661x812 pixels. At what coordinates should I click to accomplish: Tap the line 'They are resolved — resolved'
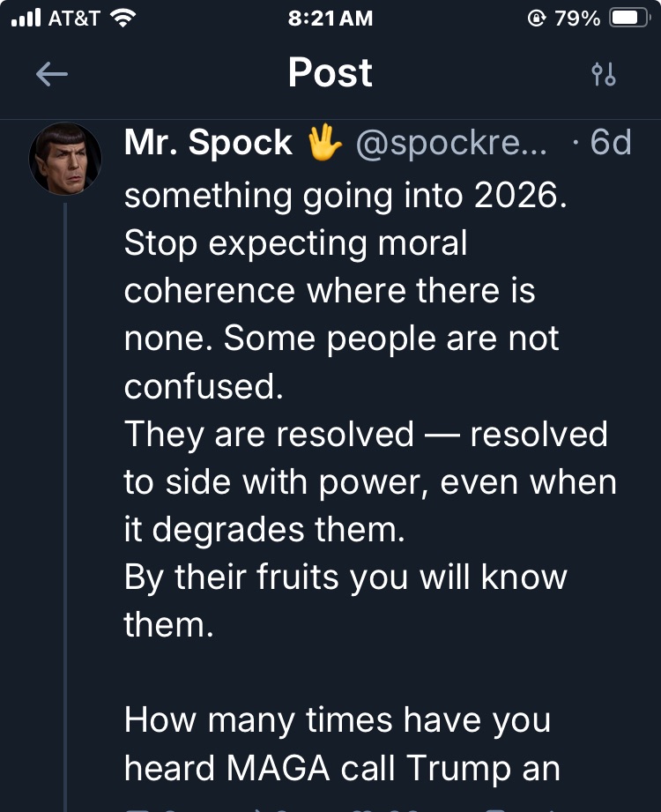[366, 434]
